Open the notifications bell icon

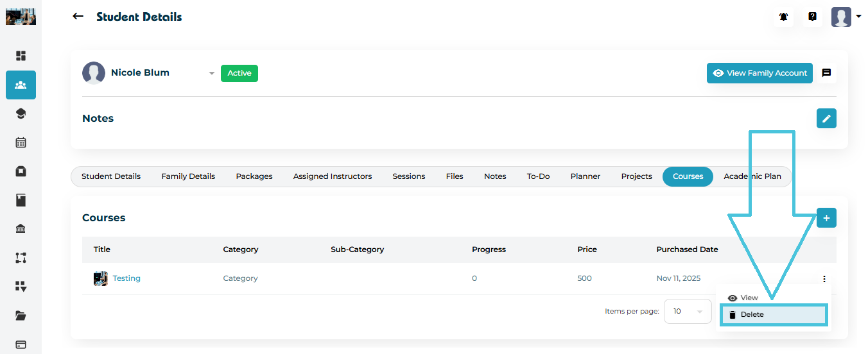click(783, 17)
